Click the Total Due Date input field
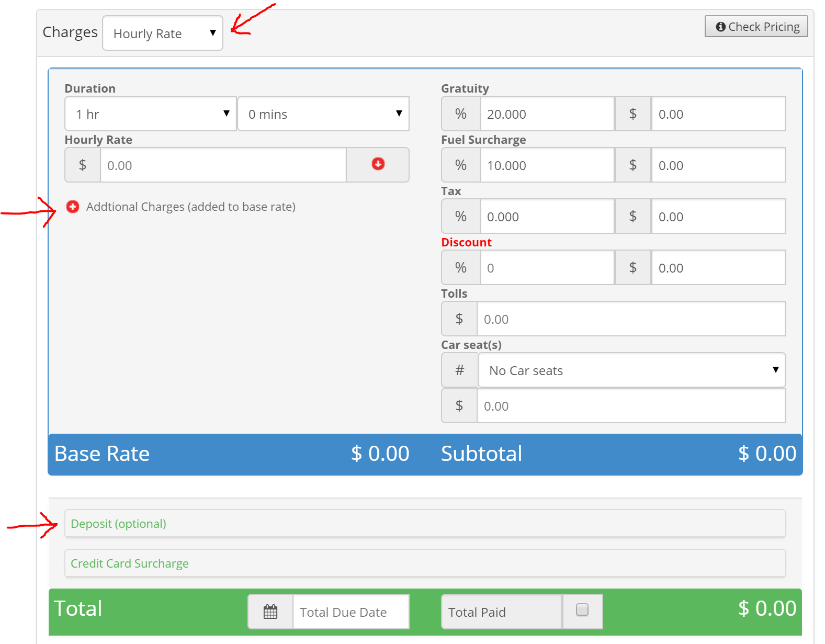825x644 pixels. [351, 612]
